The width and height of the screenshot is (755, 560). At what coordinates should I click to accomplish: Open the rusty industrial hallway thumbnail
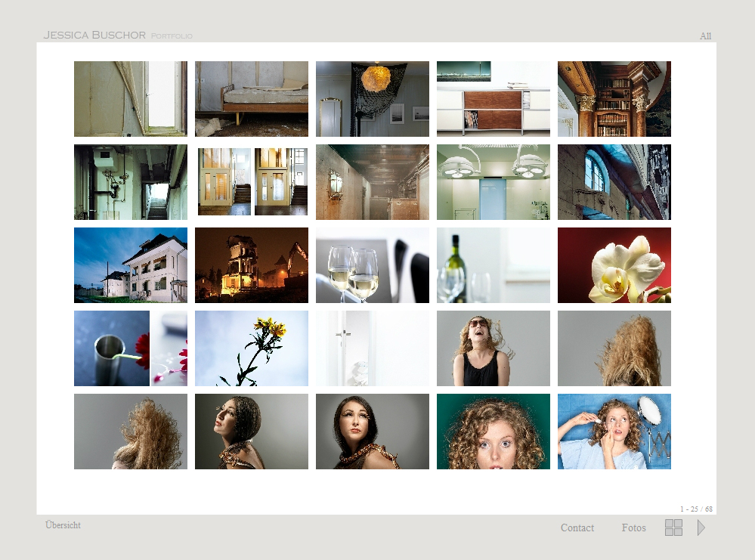point(372,182)
